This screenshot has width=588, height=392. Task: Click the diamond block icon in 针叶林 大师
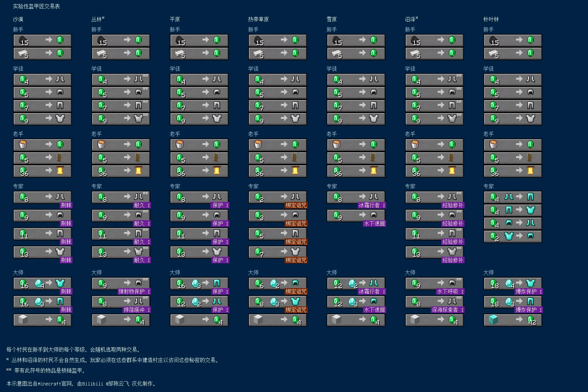point(493,319)
